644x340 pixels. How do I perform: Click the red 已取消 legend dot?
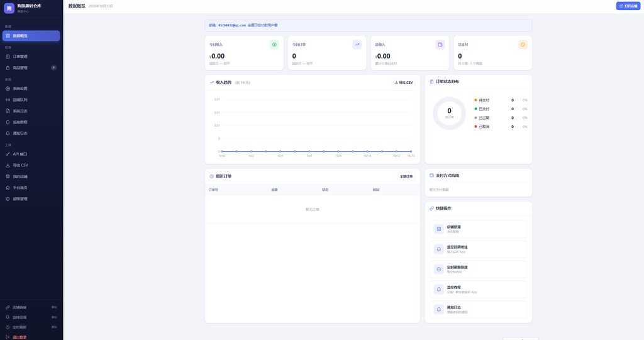pyautogui.click(x=475, y=127)
